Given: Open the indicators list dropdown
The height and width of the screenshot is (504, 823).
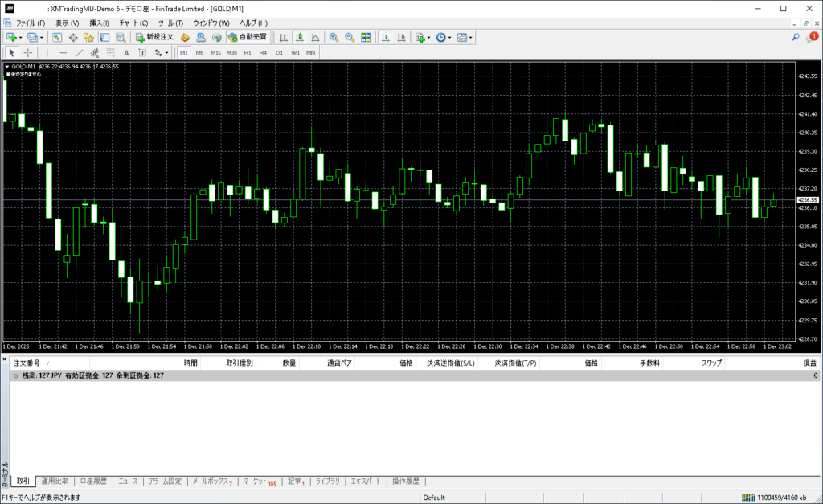Looking at the screenshot, I should pos(429,37).
